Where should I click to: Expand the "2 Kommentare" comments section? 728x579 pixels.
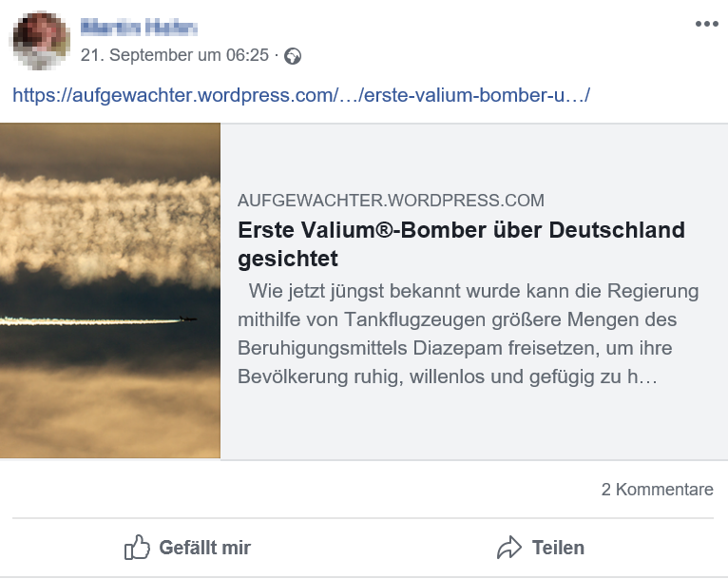click(x=657, y=490)
